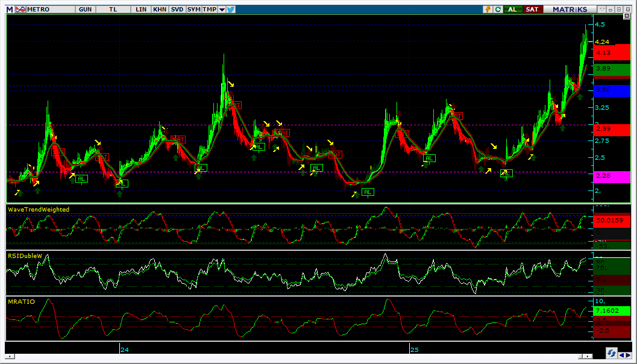Restore the chart window size

pos(619,10)
